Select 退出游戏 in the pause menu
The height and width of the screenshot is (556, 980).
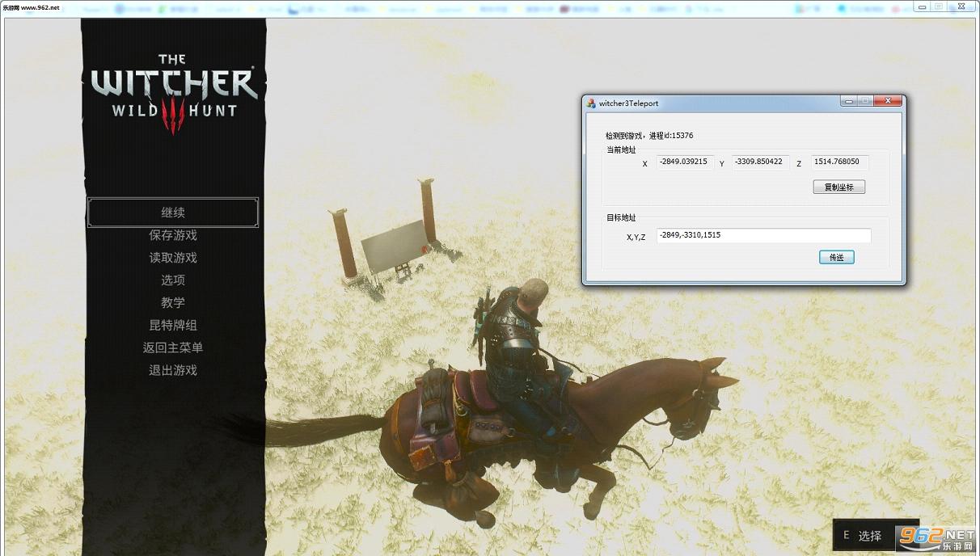point(173,371)
